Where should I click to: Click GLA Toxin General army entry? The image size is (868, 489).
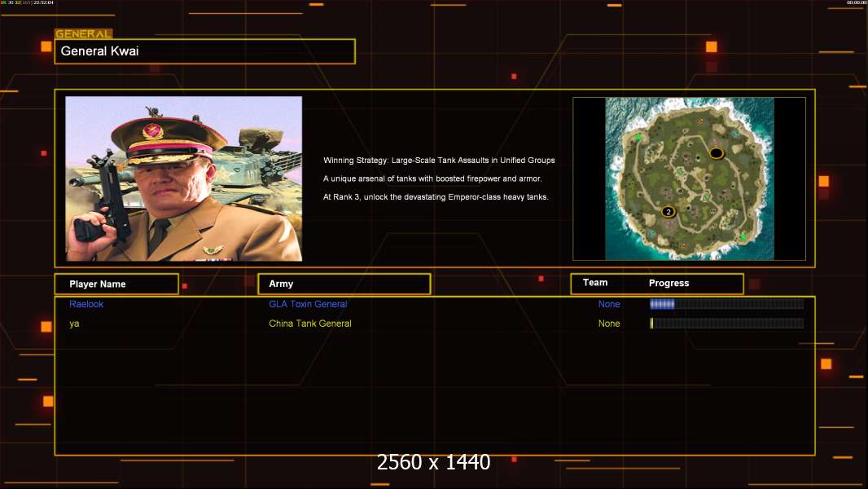[x=308, y=304]
